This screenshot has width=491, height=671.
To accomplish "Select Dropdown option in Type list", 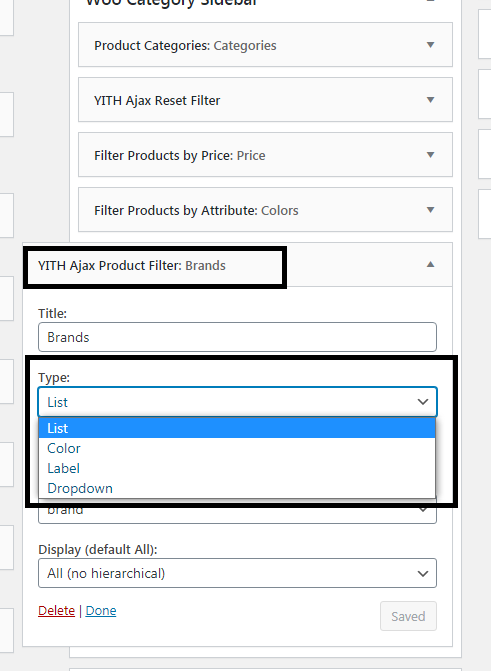I will coord(237,488).
